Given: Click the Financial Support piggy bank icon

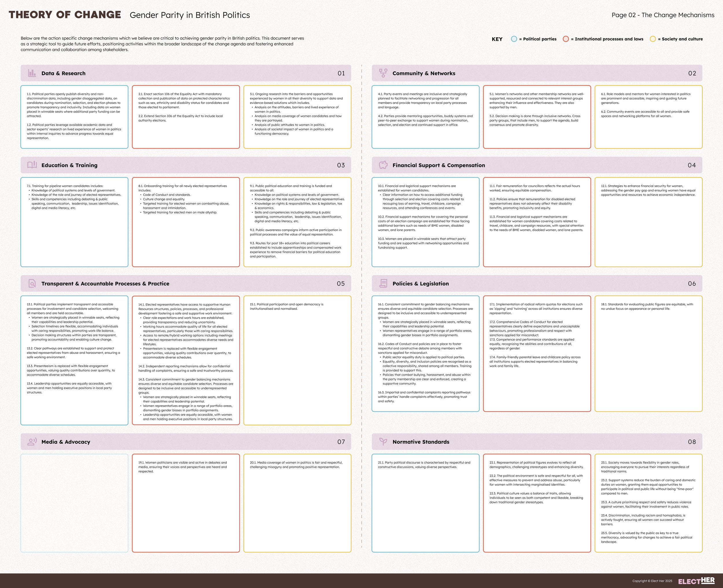Looking at the screenshot, I should pyautogui.click(x=383, y=165).
